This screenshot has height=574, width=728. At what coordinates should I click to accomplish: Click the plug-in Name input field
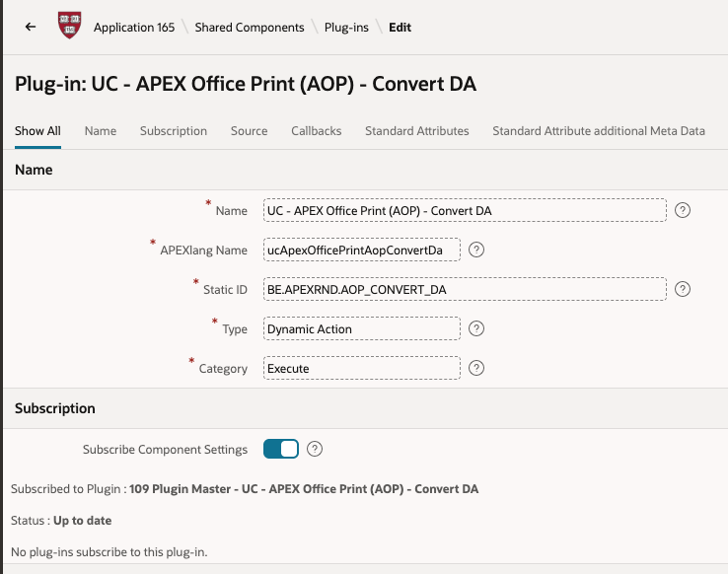pos(465,210)
